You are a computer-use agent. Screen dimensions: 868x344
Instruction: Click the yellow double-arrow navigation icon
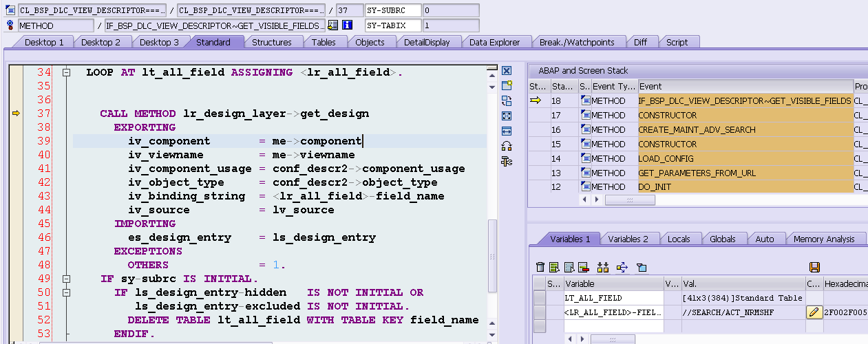point(622,267)
